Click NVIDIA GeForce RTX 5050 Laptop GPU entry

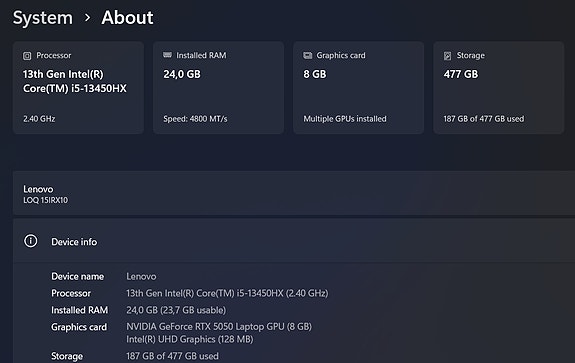[219, 327]
